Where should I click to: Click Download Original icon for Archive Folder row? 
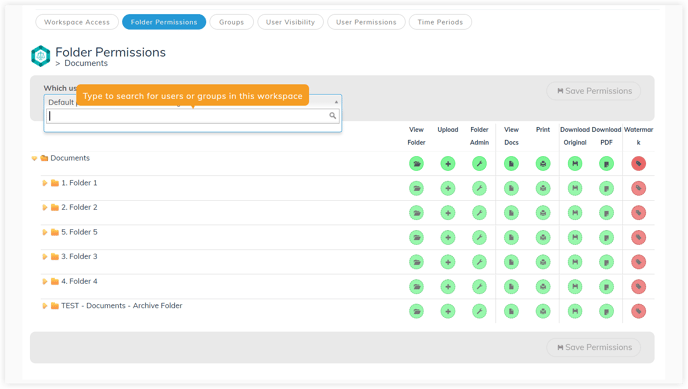click(575, 311)
